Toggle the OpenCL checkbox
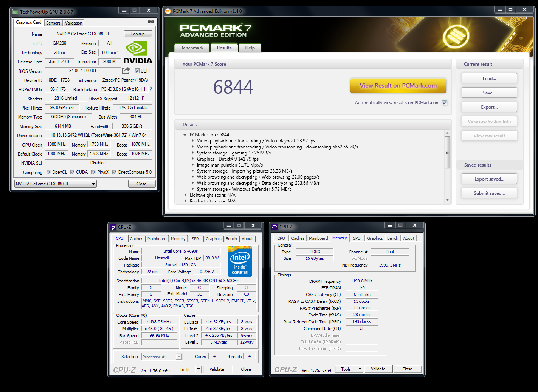Viewport: 538px width, 392px height. pyautogui.click(x=49, y=172)
